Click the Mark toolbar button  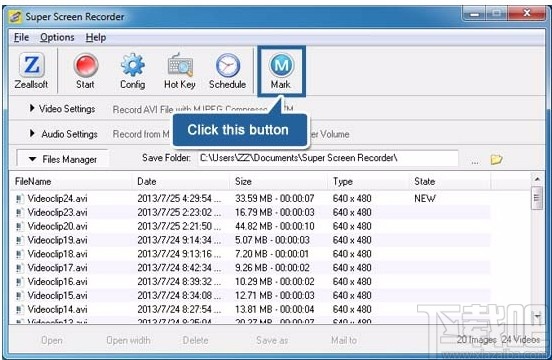click(x=281, y=71)
